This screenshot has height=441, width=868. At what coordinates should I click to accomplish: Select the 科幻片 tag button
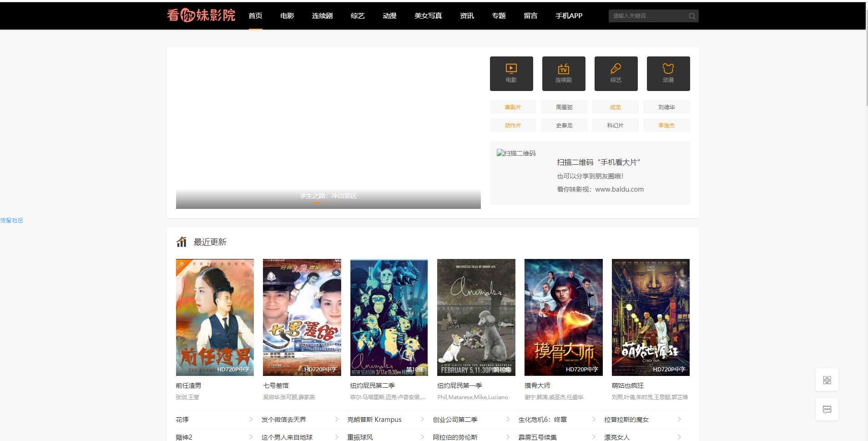pyautogui.click(x=615, y=126)
